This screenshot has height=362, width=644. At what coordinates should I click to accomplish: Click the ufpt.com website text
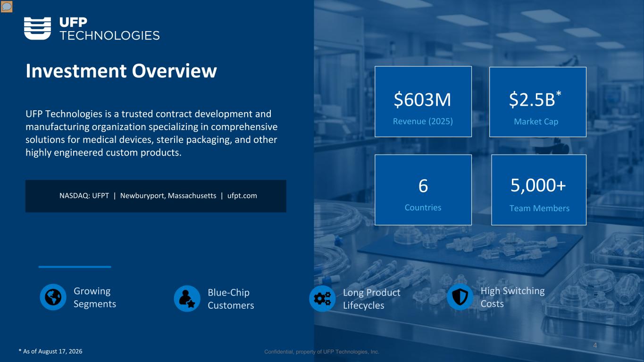242,196
